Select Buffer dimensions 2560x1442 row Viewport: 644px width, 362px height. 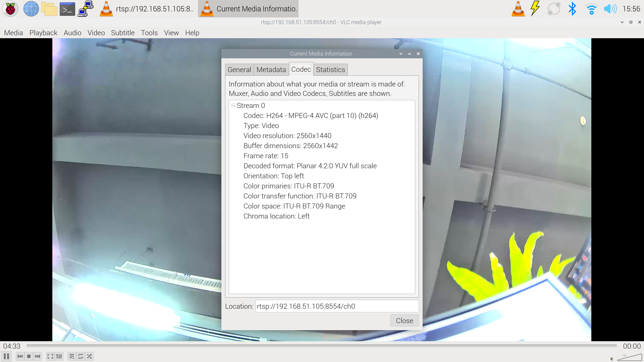(291, 146)
